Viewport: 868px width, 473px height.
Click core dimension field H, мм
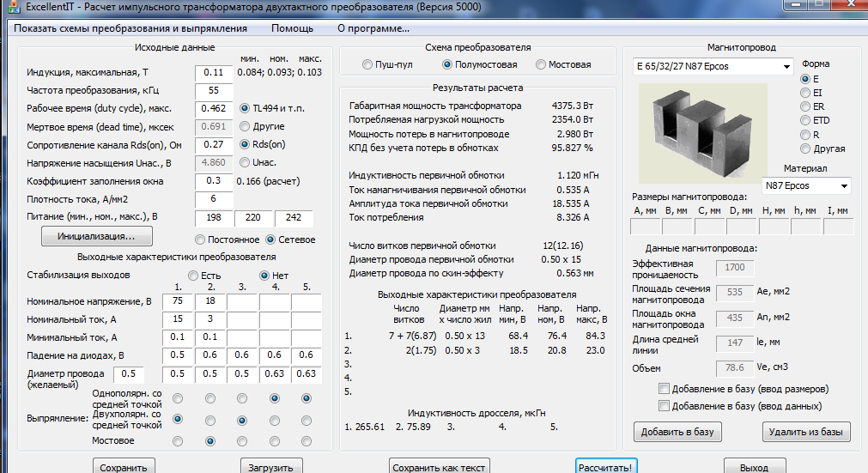click(774, 227)
